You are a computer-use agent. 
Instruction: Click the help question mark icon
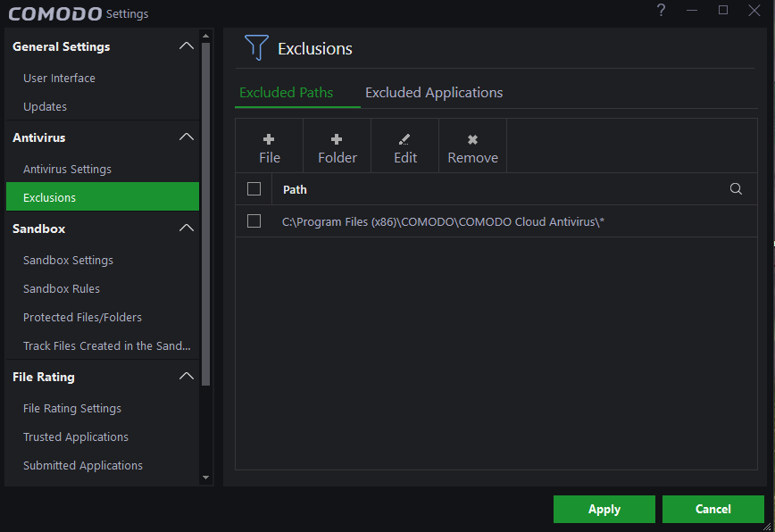pyautogui.click(x=661, y=11)
